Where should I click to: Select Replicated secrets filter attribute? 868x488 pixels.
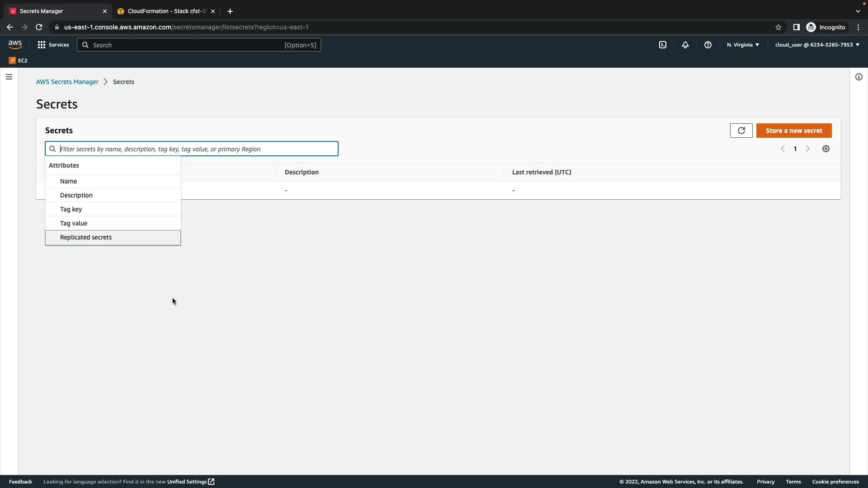pos(86,237)
